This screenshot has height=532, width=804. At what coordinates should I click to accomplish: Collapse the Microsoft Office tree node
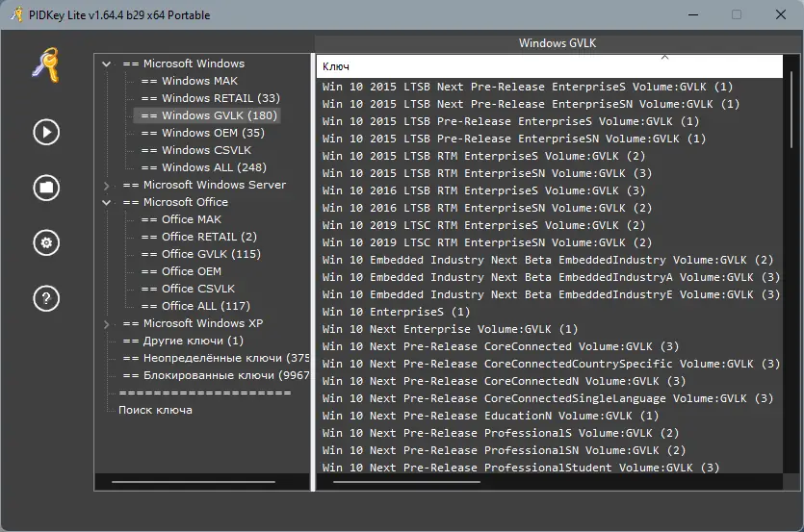106,202
